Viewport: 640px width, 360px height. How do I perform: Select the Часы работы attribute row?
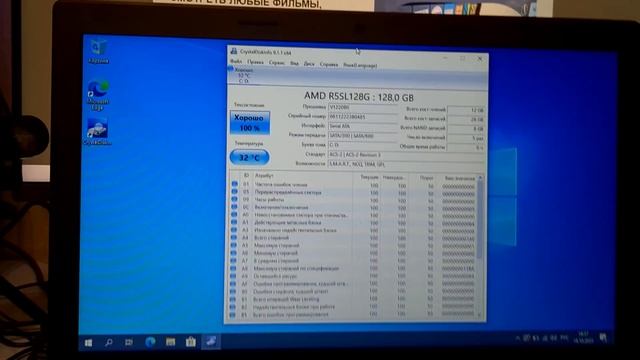[353, 200]
